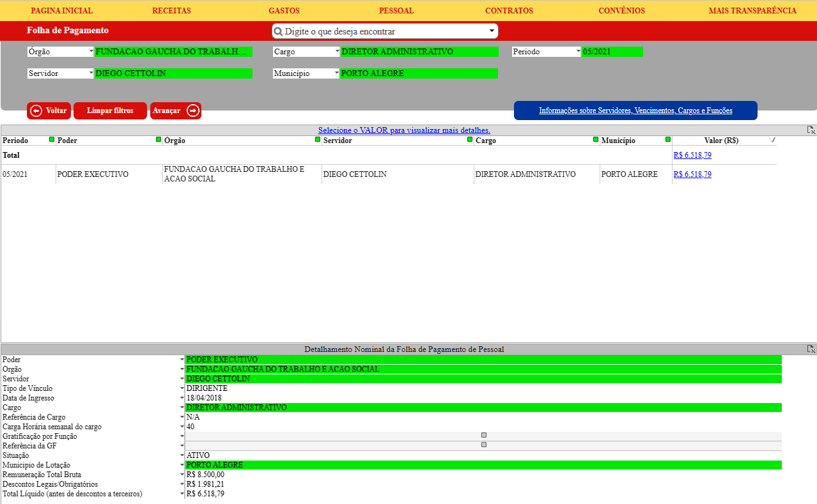Viewport: 817px width, 504px height.
Task: Click the green indicator in the Poder column header
Action: pos(159,139)
